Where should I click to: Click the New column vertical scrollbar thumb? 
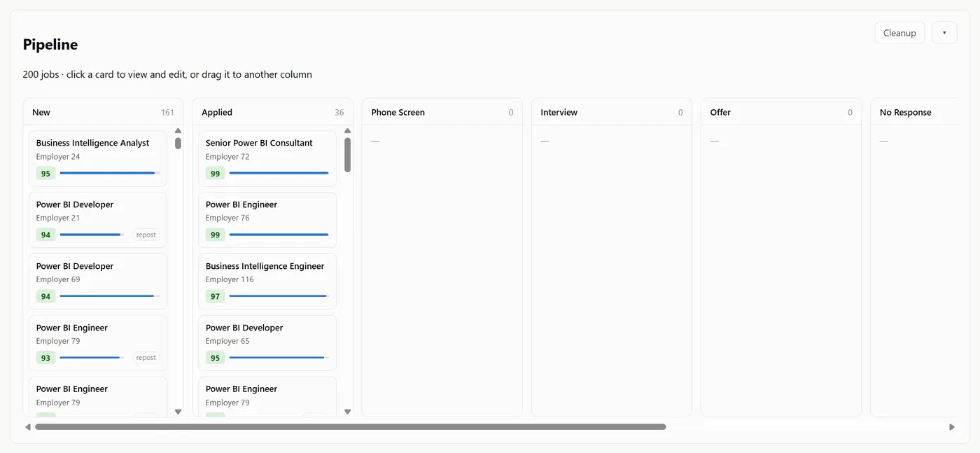click(x=178, y=144)
